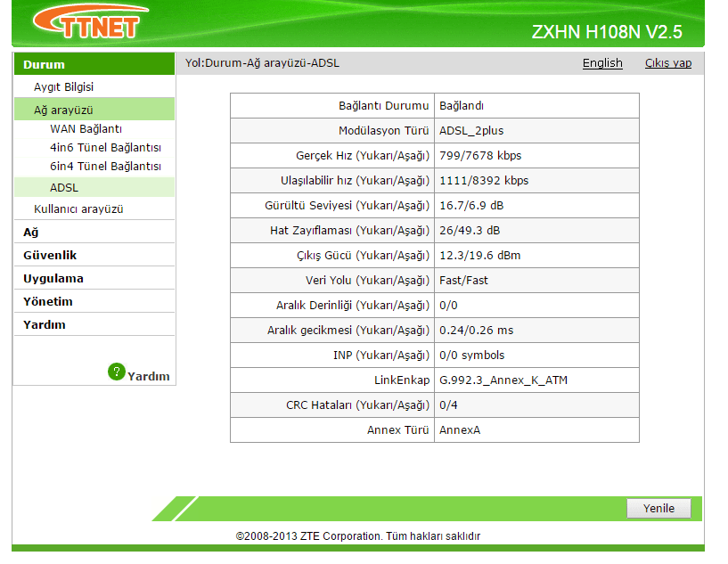
Task: Click the green Yardım help icon
Action: pos(117,372)
